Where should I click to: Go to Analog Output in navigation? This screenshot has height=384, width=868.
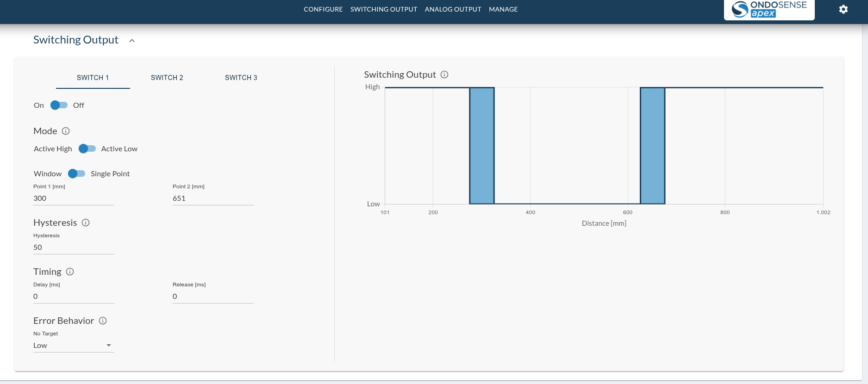click(x=453, y=9)
